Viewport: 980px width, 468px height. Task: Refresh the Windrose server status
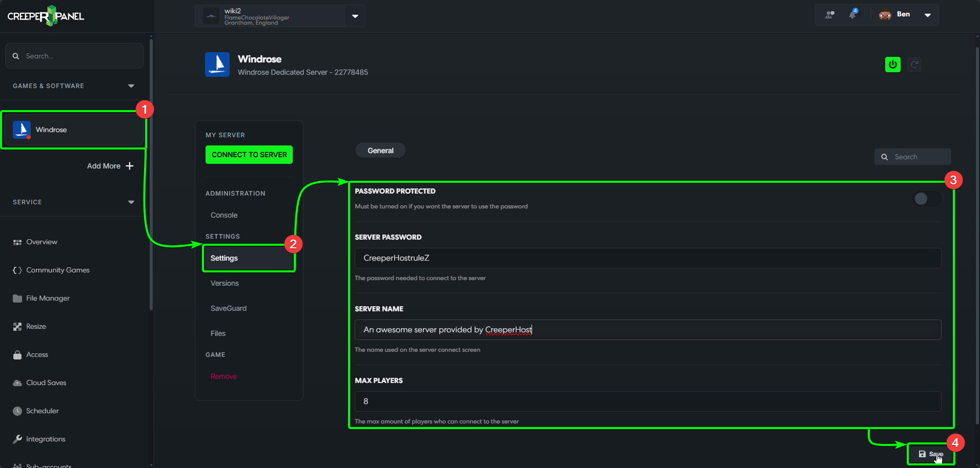click(915, 65)
